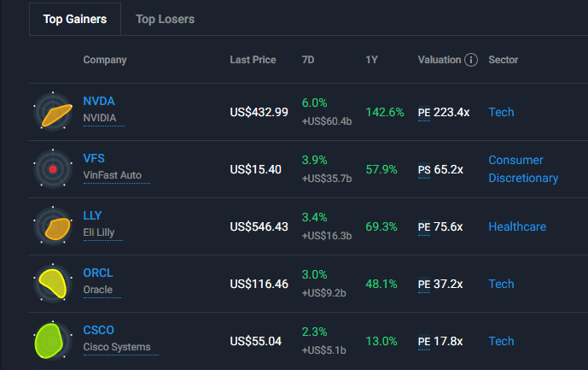Screen dimensions: 588x370
Task: Click the Consumer Discretionary sector link
Action: (x=522, y=169)
